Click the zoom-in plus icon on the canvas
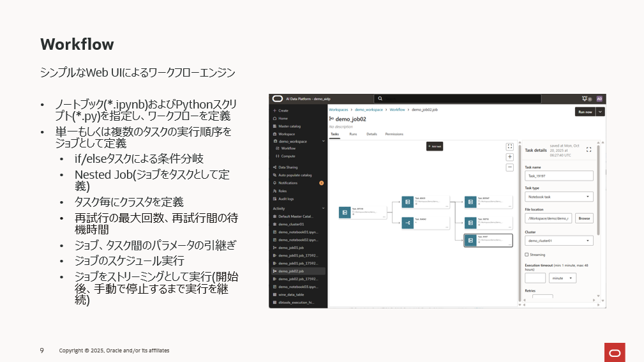 pos(510,157)
